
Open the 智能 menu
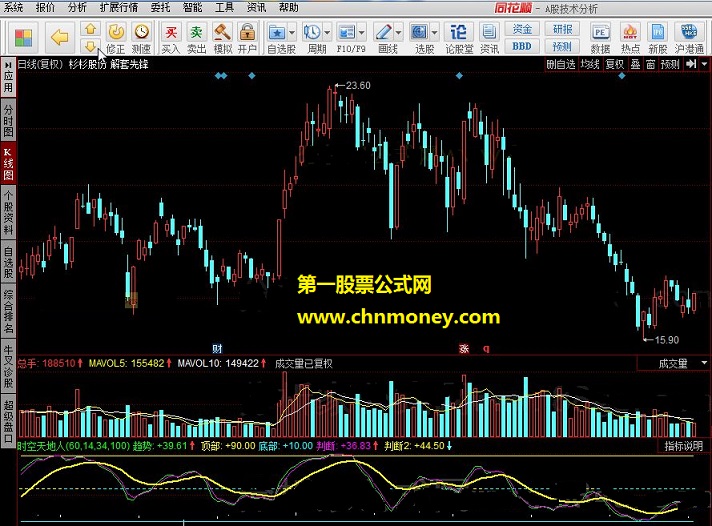coord(193,7)
